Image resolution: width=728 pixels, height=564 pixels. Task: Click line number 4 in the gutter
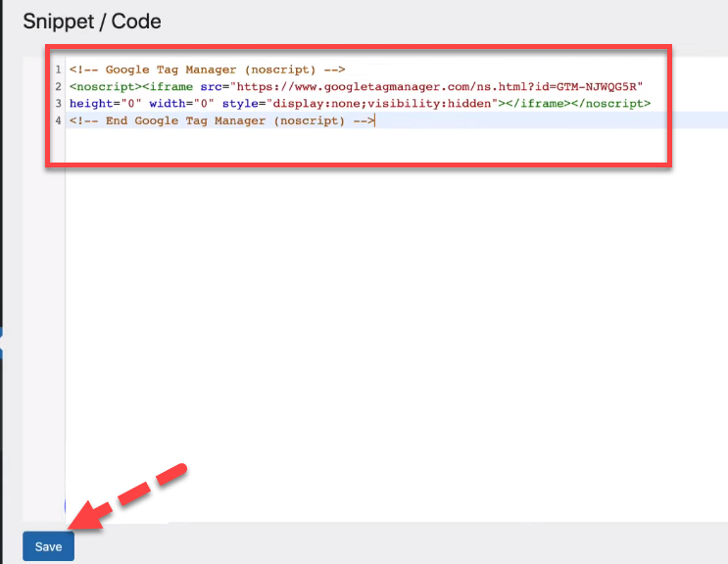click(x=58, y=120)
